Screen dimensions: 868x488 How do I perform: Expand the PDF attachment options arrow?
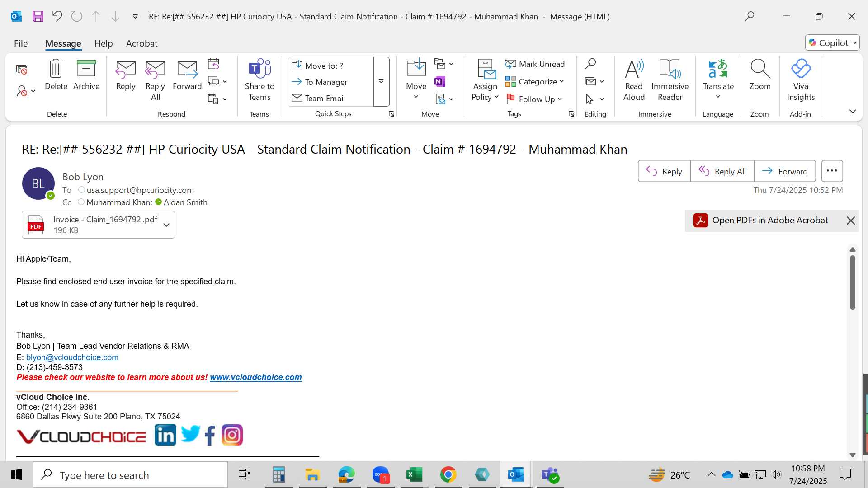tap(166, 225)
